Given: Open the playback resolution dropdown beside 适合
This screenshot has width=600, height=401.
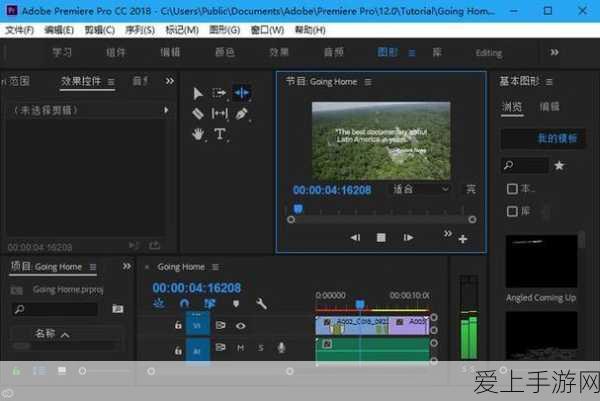Looking at the screenshot, I should tap(470, 189).
